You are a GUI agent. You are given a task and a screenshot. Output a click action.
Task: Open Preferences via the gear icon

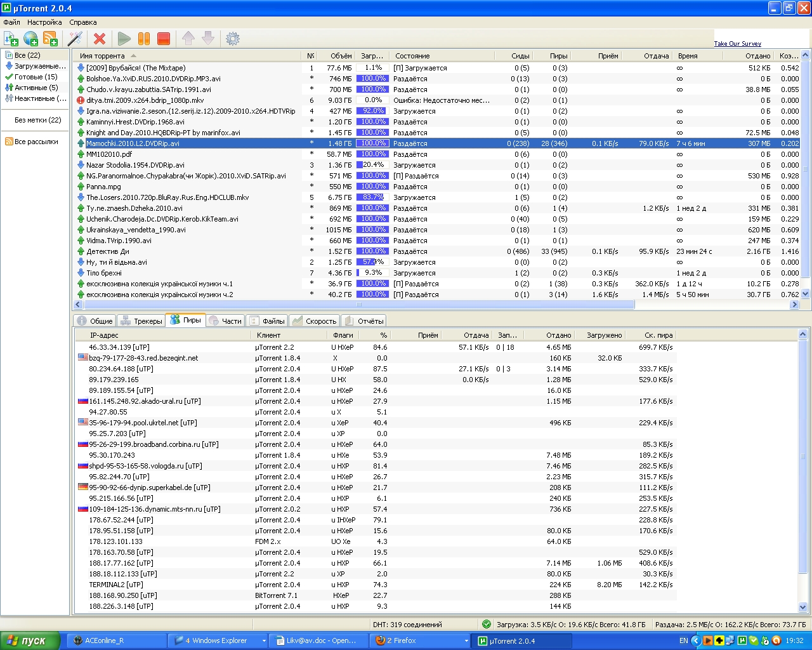[233, 39]
